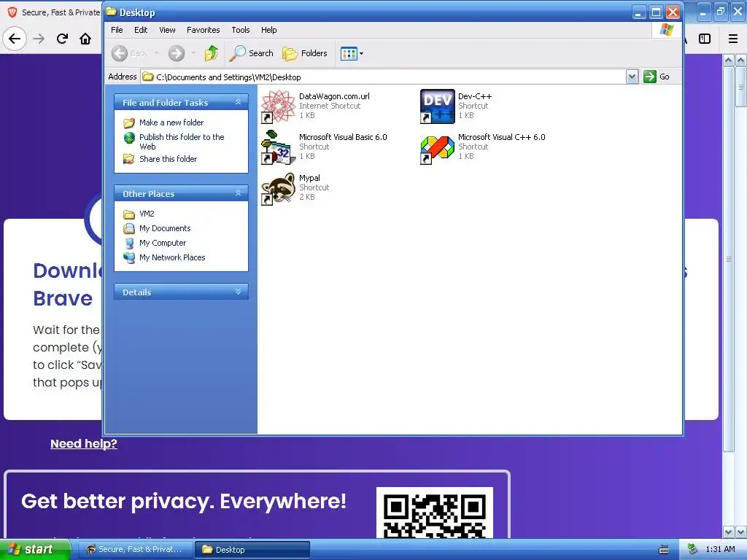Screen dimensions: 747x560
Task: Open the Tools menu
Action: tap(241, 30)
